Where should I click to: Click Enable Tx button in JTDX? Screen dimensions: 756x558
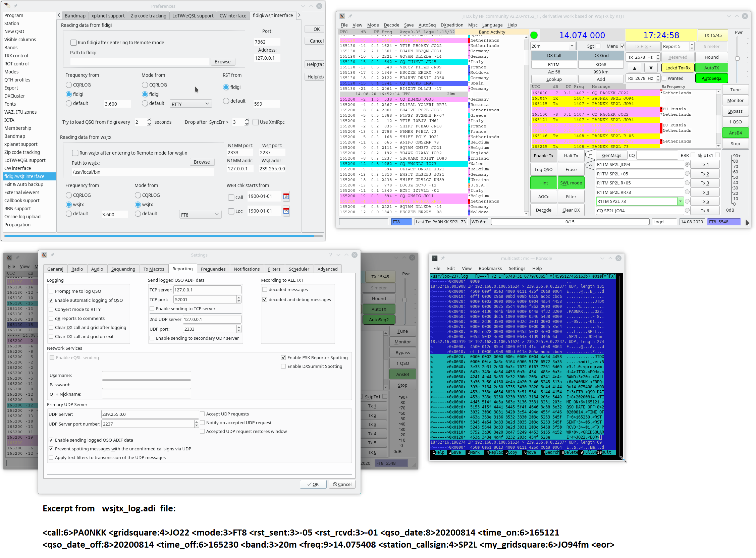[544, 156]
